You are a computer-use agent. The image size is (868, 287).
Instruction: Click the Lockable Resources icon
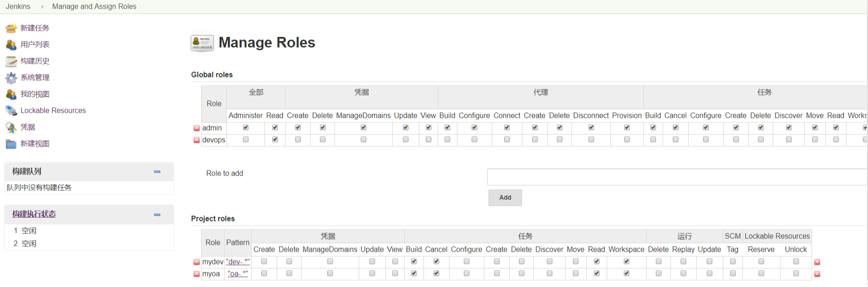[11, 111]
